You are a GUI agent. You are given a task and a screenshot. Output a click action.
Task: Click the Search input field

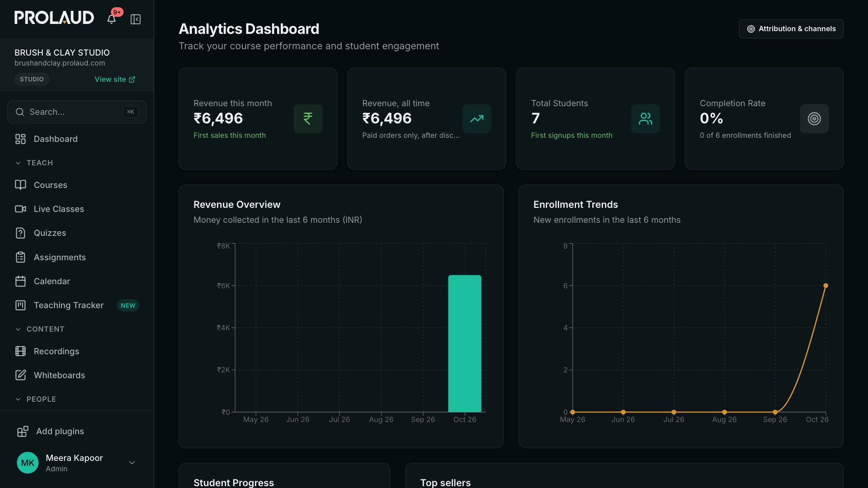point(77,112)
